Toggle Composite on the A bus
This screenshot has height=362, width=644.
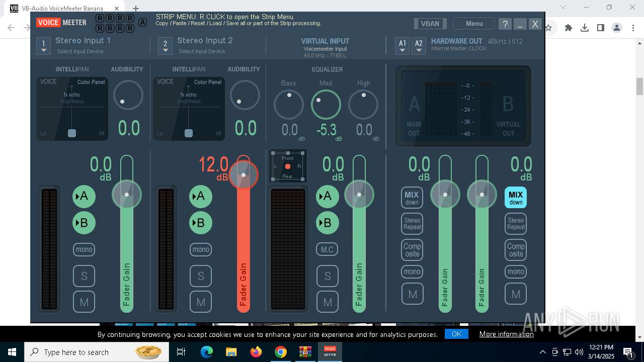pyautogui.click(x=412, y=250)
